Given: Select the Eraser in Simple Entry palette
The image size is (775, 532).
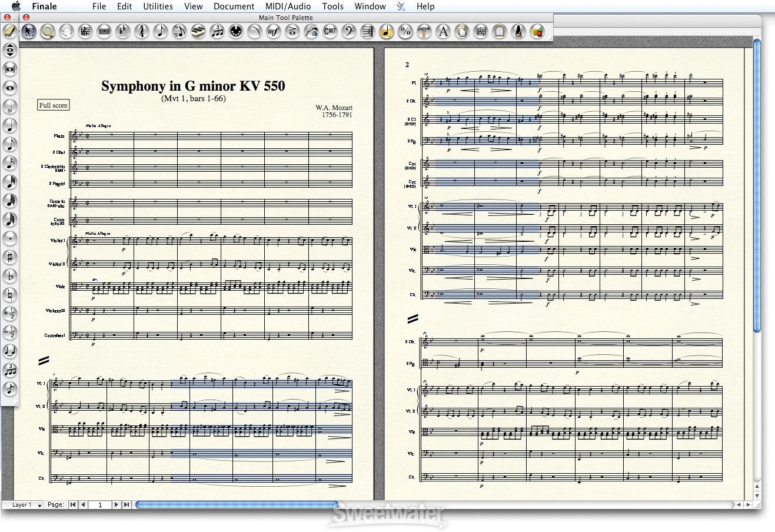Looking at the screenshot, I should [x=9, y=31].
